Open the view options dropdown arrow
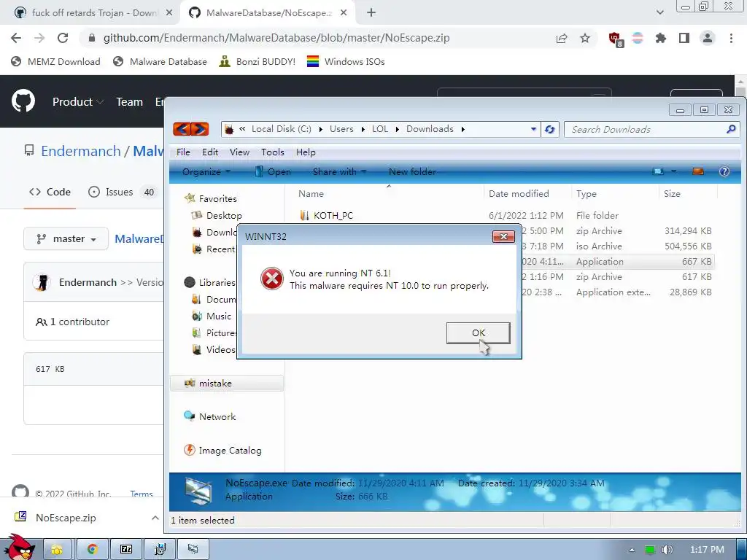747x560 pixels. 673,171
